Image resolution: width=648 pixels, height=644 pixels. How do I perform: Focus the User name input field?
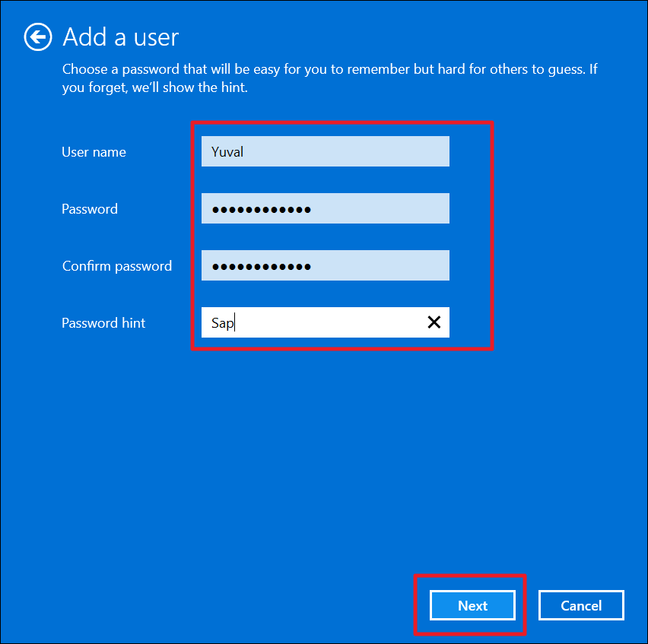[x=325, y=151]
